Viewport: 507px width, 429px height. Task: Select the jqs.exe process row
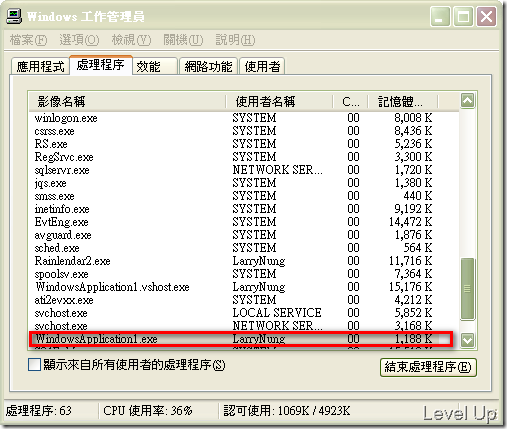244,183
